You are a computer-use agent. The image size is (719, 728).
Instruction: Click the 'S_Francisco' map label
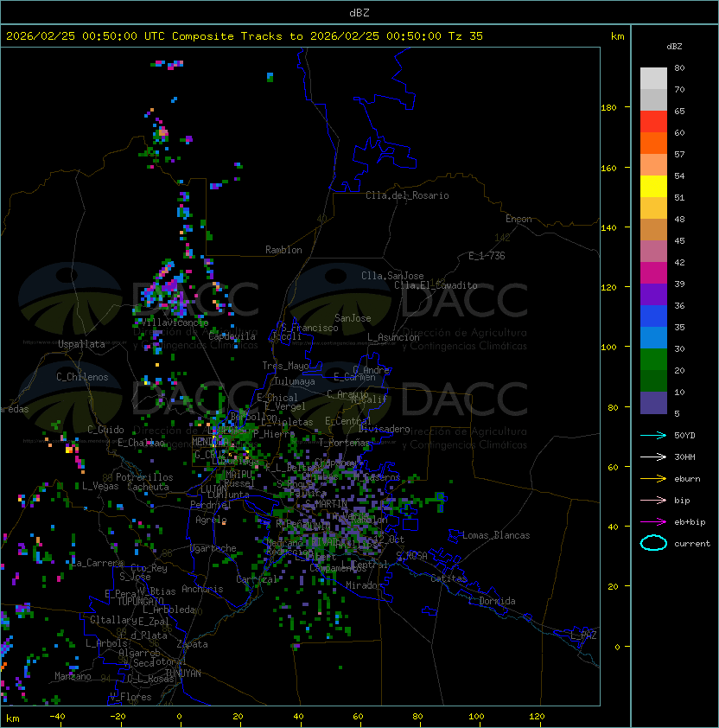tap(309, 328)
